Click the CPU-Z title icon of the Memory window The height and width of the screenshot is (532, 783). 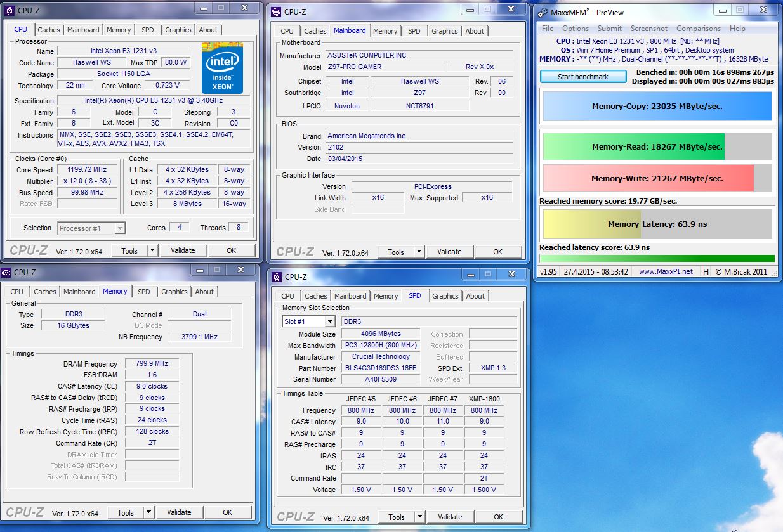point(6,273)
